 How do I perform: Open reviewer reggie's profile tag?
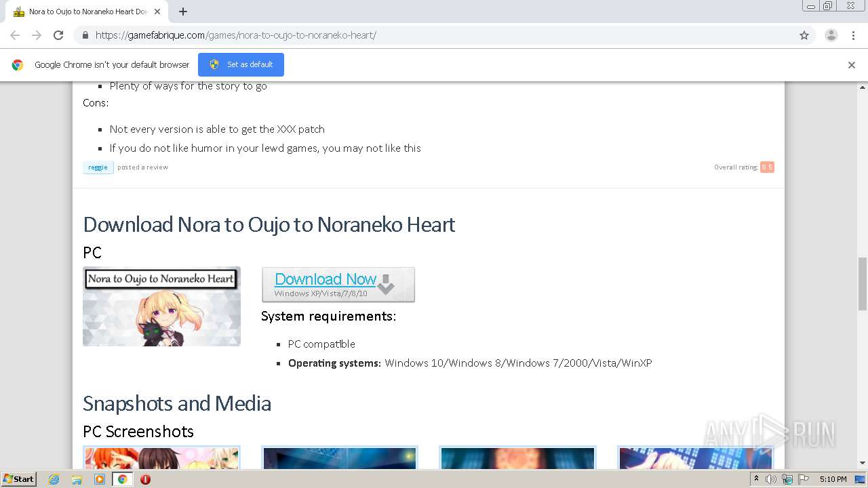coord(98,167)
